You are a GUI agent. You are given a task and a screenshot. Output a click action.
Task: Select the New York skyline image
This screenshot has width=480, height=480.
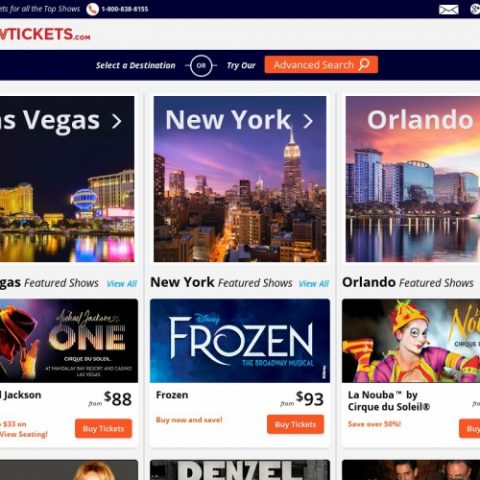click(x=240, y=179)
